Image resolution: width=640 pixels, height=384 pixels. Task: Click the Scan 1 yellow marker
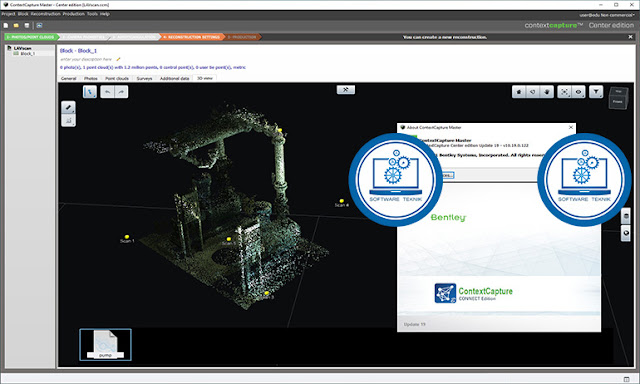(127, 237)
